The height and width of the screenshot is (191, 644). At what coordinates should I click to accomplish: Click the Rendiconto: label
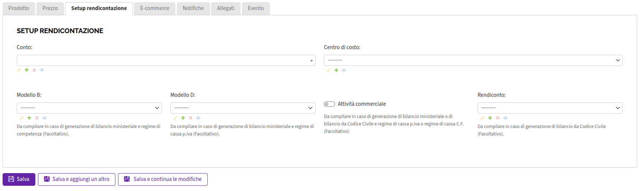coord(492,95)
